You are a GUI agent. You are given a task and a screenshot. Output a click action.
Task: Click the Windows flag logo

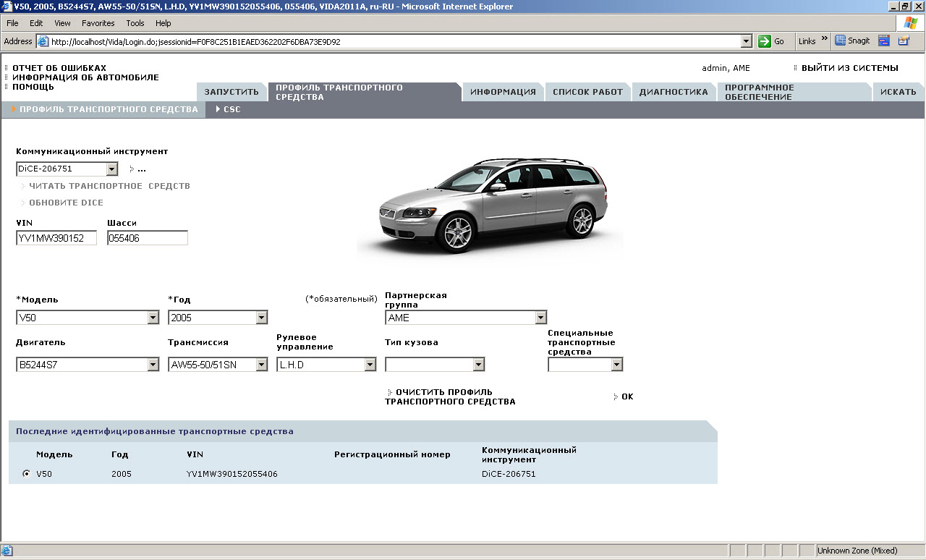pyautogui.click(x=910, y=23)
